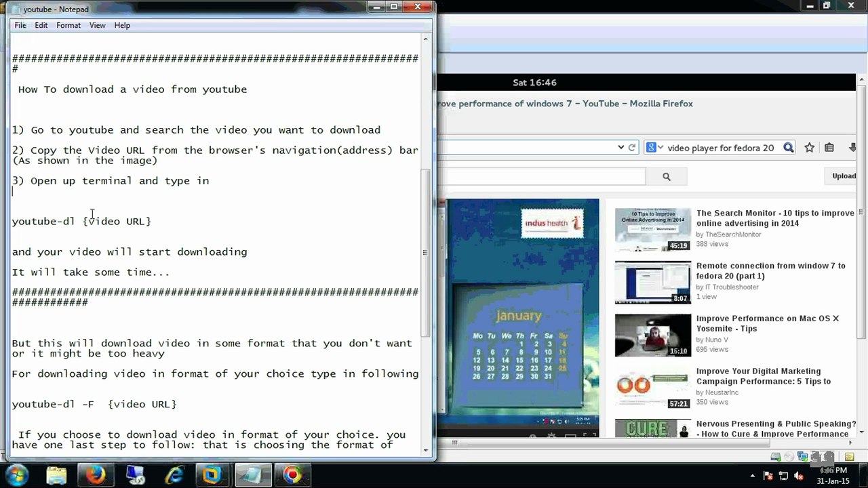Click Notepad scrollbar down arrow

426,449
